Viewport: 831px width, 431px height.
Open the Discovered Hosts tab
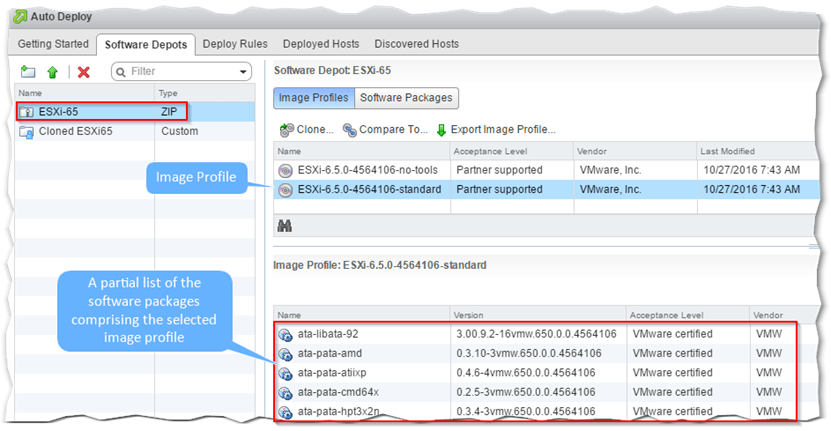click(x=417, y=44)
